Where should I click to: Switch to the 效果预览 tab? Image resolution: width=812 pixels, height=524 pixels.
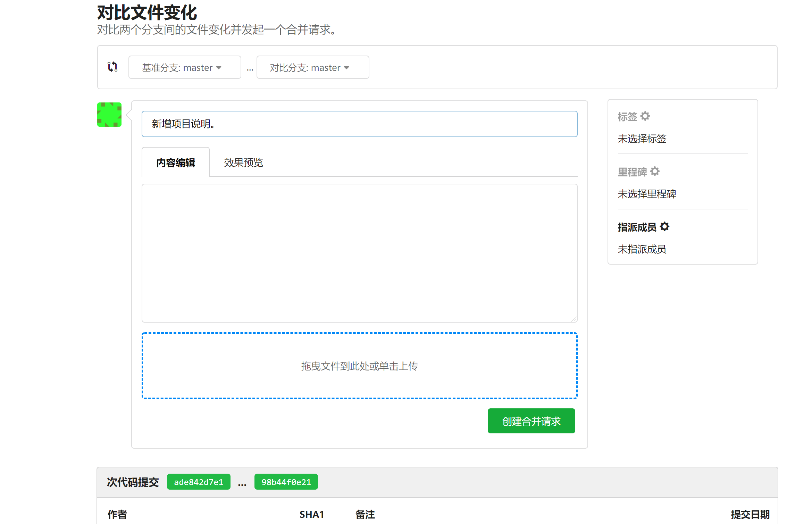[x=243, y=163]
